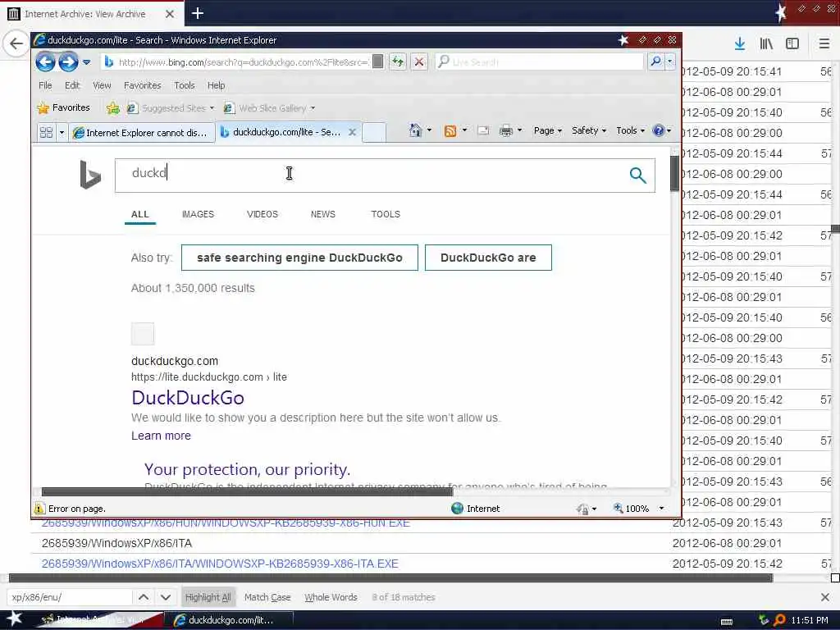Click the Live Search box in IE
The width and height of the screenshot is (840, 630).
point(540,62)
